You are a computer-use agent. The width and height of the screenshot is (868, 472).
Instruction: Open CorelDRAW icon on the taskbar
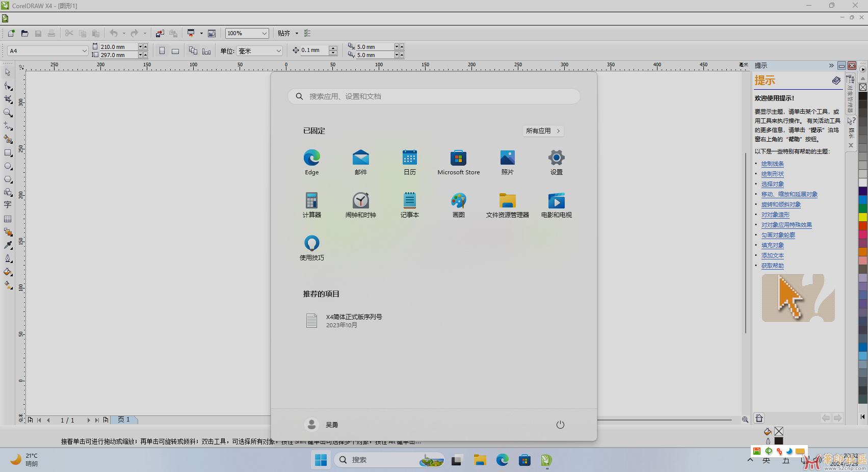pyautogui.click(x=546, y=460)
